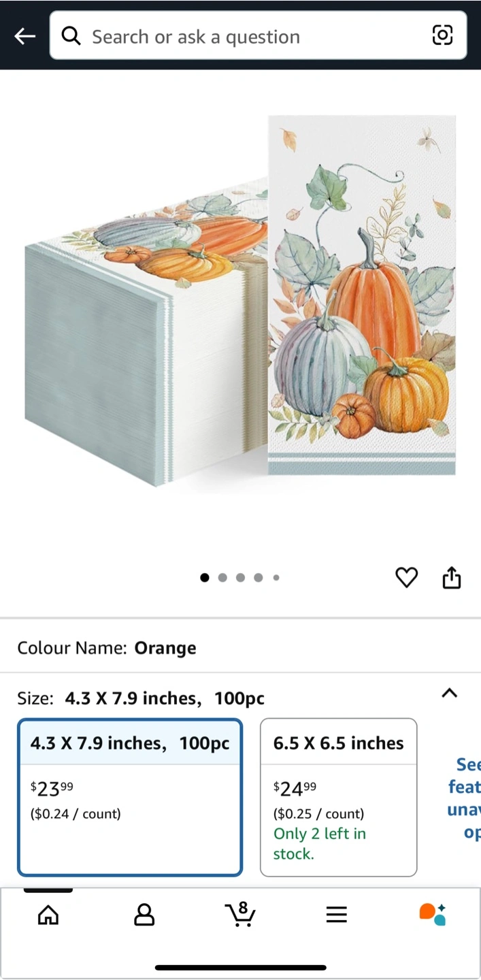Viewport: 481px width, 980px height.
Task: Jump to fourth image carousel dot
Action: tap(258, 578)
